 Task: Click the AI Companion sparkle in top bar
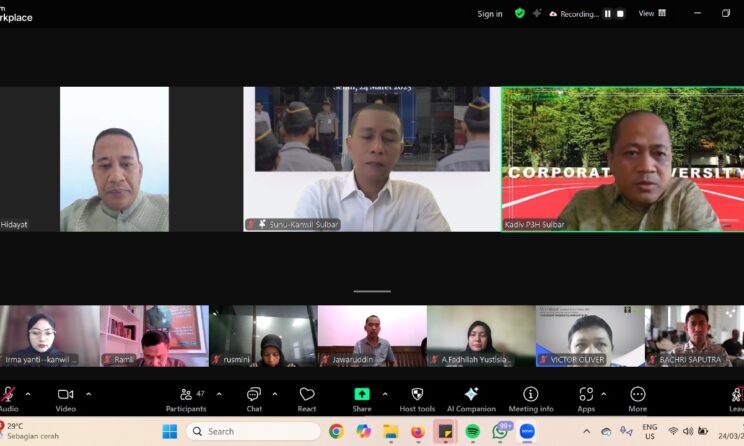click(x=537, y=13)
